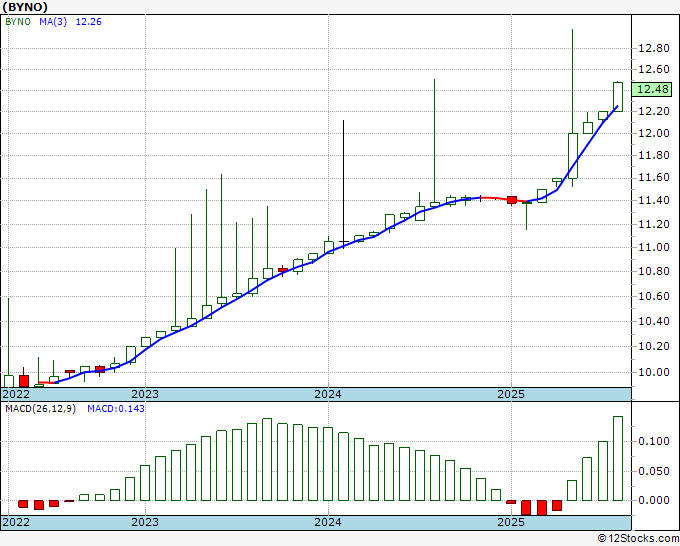The width and height of the screenshot is (680, 546).
Task: Click the 2025 label on price chart axis
Action: pos(511,394)
